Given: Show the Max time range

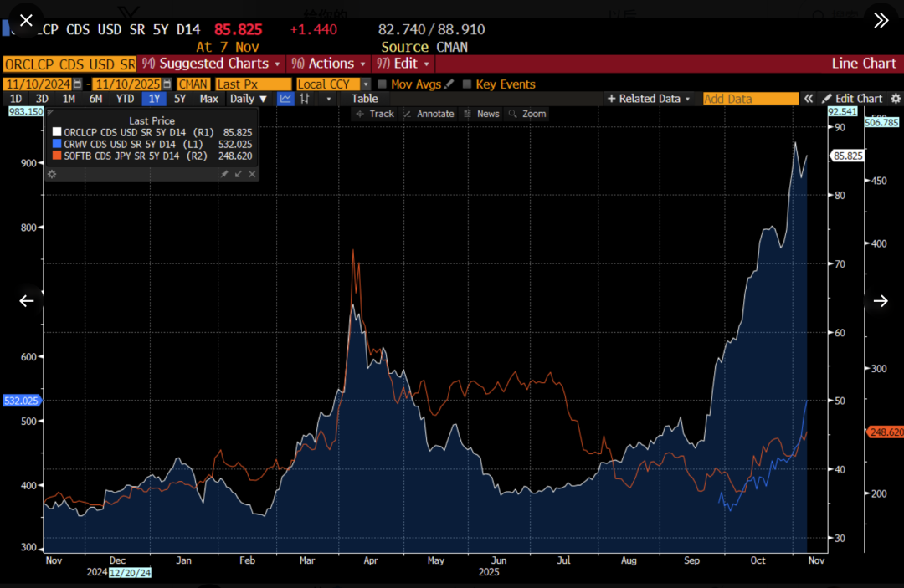Looking at the screenshot, I should pyautogui.click(x=208, y=99).
